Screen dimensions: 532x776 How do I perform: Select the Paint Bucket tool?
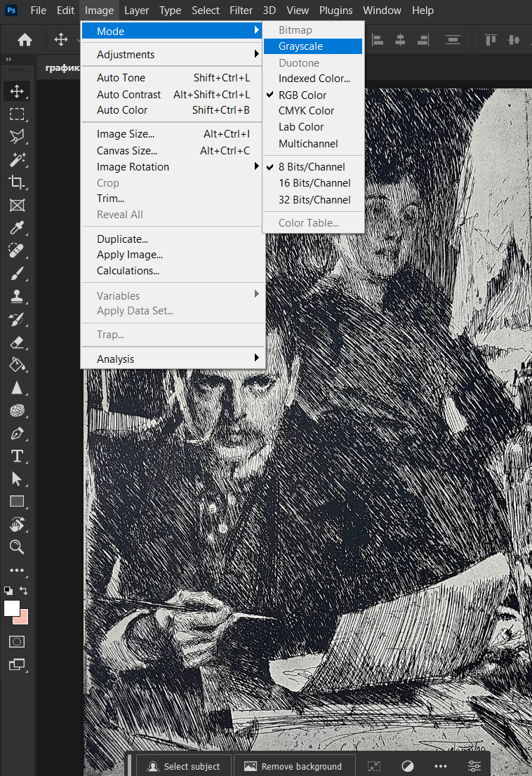17,365
